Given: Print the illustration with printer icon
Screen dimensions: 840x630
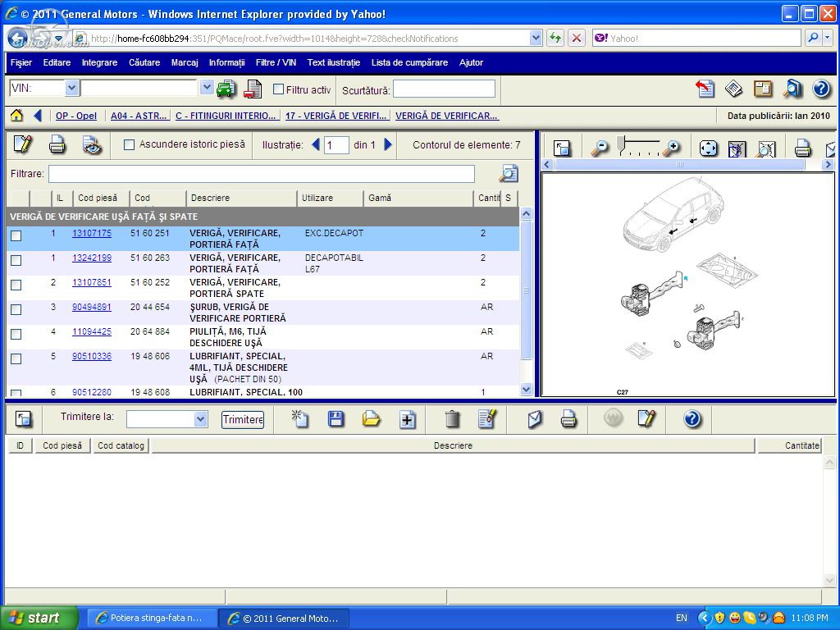Looking at the screenshot, I should pyautogui.click(x=802, y=148).
